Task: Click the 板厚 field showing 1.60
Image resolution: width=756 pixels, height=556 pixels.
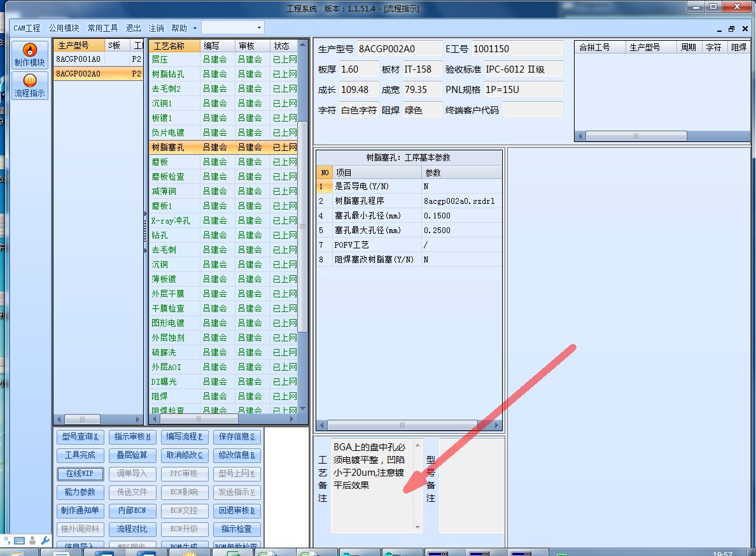Action: 359,69
